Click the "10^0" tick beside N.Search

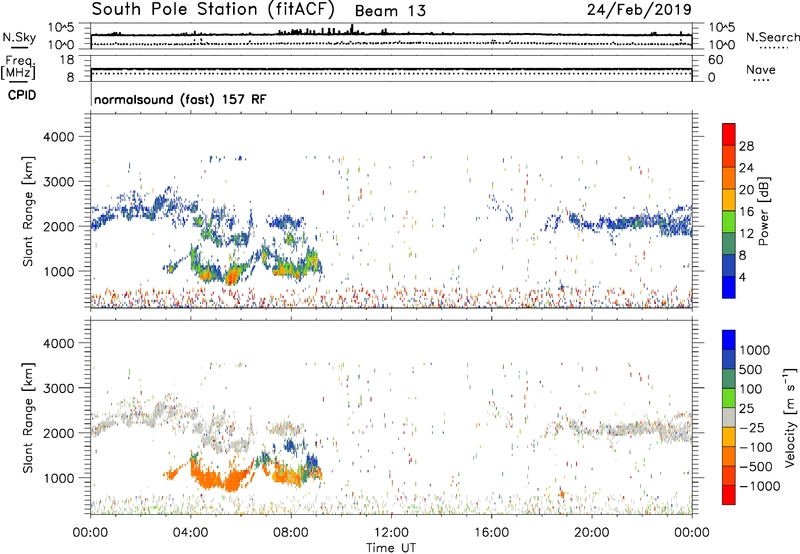[x=722, y=45]
